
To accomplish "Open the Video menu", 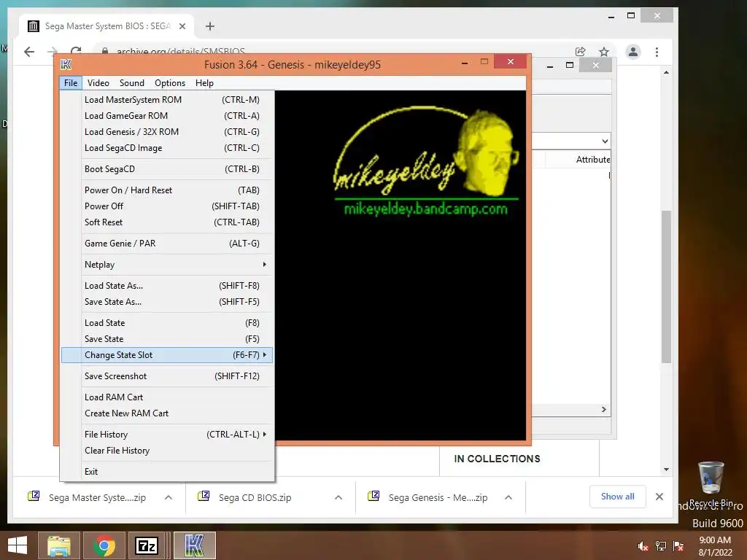I will click(98, 83).
